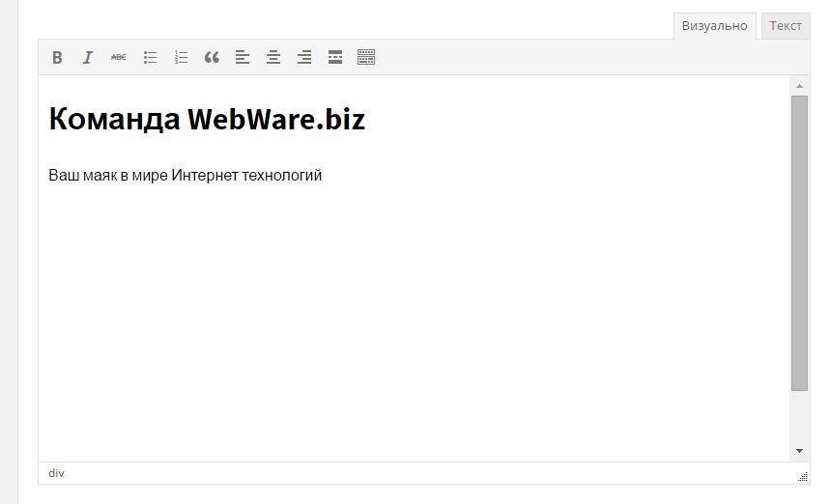Click the scrollbar up arrow
Viewport: 830px width, 504px height.
tap(799, 86)
